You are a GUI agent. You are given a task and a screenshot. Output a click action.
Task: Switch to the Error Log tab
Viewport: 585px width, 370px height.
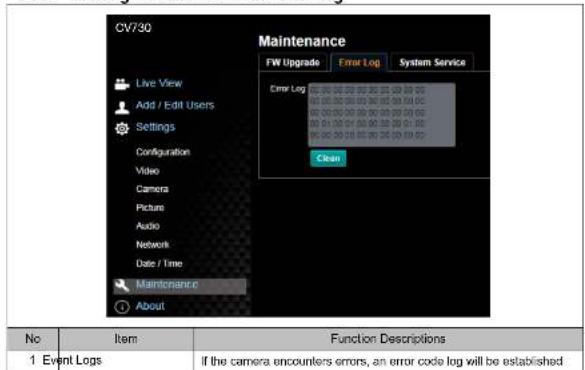(x=359, y=62)
